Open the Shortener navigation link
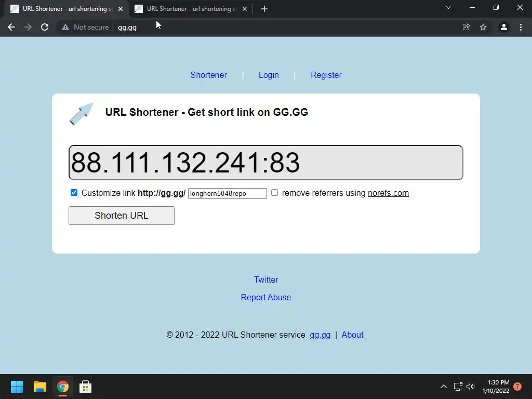The height and width of the screenshot is (399, 532). (x=209, y=75)
